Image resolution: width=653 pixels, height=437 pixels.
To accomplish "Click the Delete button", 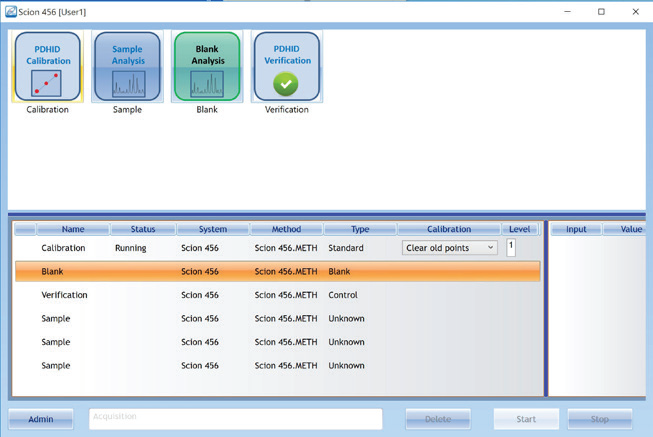I will 438,419.
